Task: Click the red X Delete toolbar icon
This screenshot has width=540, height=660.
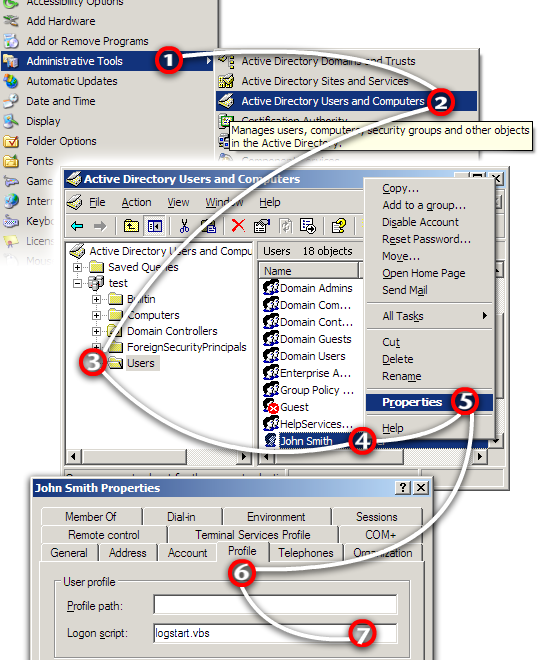Action: [238, 226]
